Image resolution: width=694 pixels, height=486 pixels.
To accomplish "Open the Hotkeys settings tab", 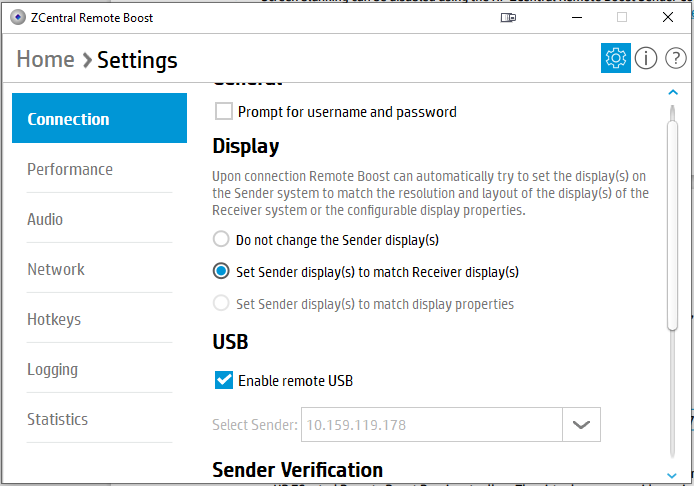I will tap(99, 319).
